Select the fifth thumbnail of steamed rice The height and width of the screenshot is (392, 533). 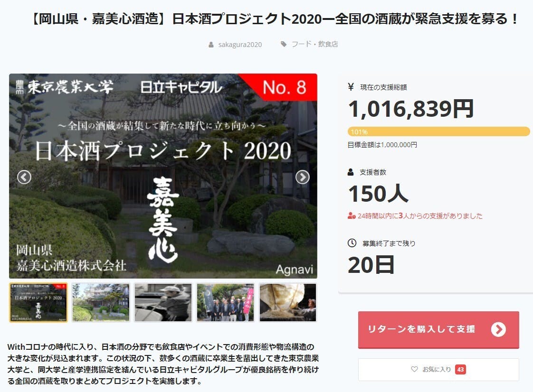[x=288, y=302]
